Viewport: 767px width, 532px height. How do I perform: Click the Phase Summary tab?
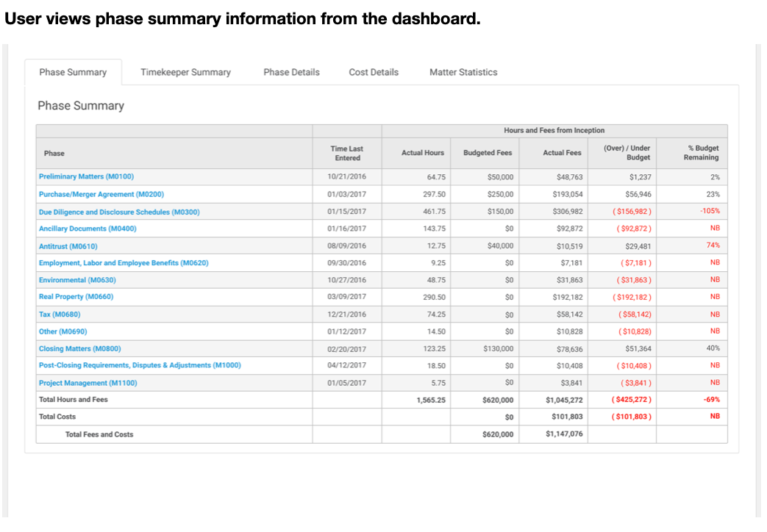pyautogui.click(x=73, y=72)
